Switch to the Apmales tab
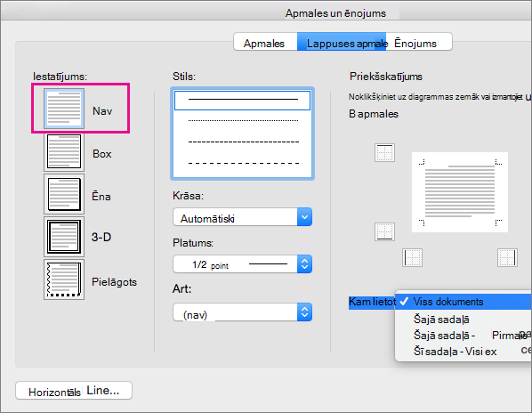Screen dimensions: 532x413 pos(265,42)
